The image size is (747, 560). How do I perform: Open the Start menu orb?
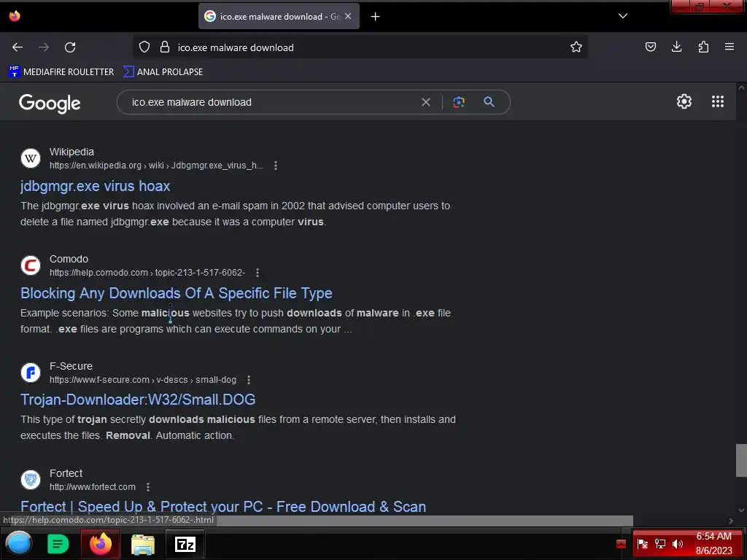click(18, 543)
